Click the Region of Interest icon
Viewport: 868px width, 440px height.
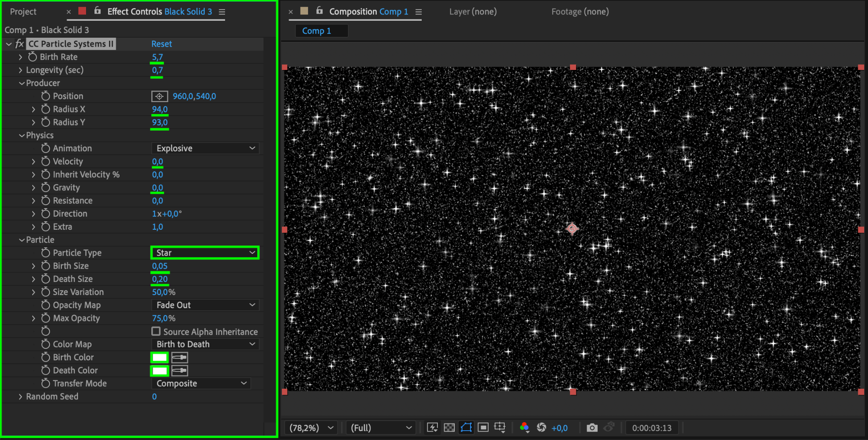483,428
